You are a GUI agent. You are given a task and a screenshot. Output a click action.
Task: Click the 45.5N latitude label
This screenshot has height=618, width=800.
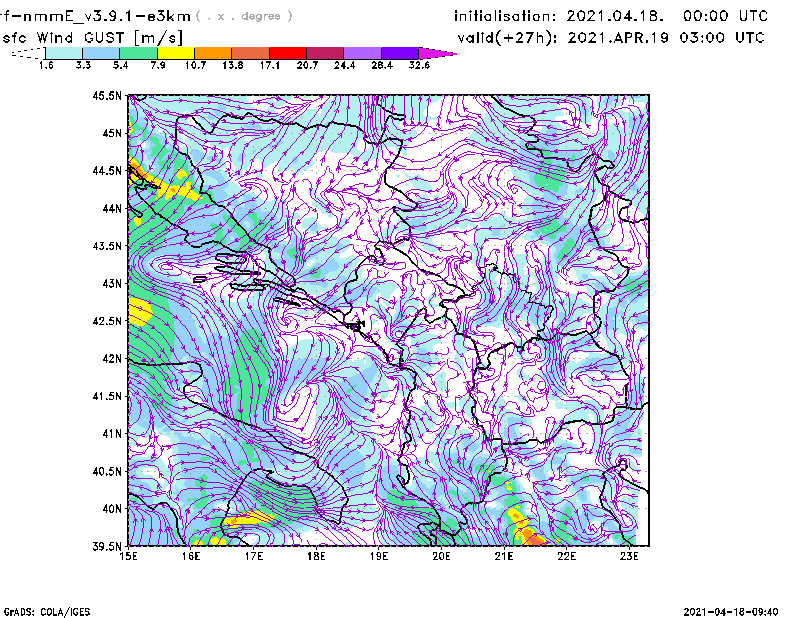click(107, 95)
